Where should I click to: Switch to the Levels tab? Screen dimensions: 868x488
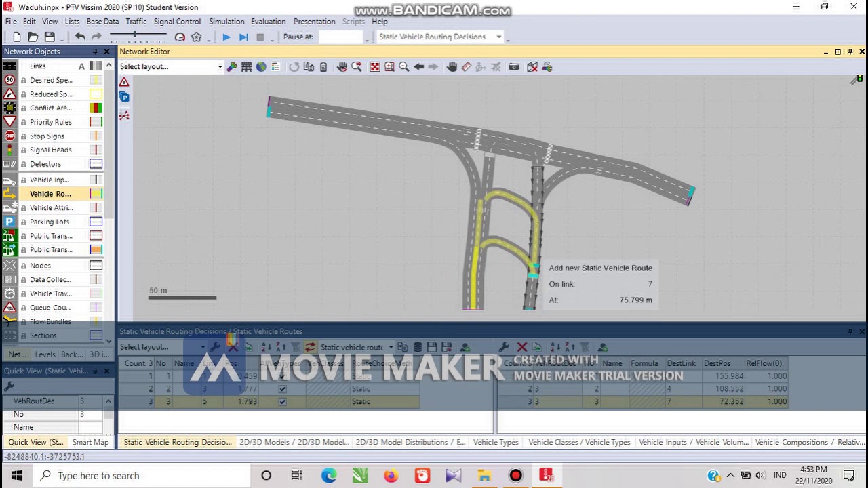click(45, 354)
